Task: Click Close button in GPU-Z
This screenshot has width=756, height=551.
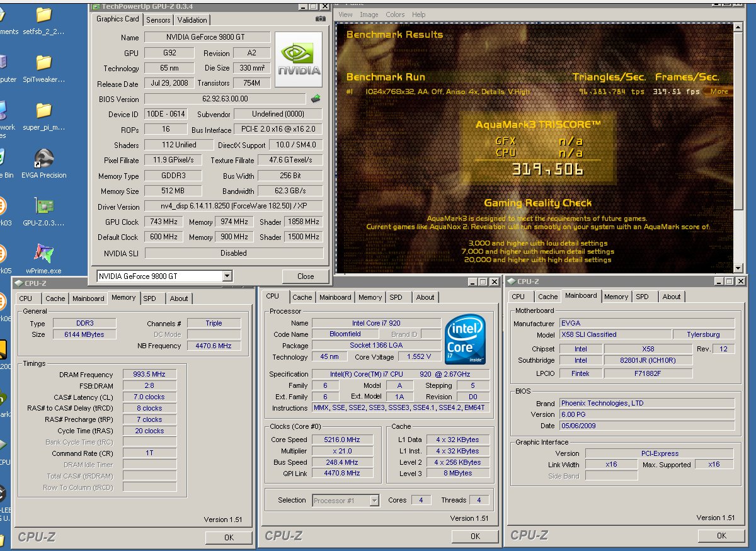Action: 306,276
